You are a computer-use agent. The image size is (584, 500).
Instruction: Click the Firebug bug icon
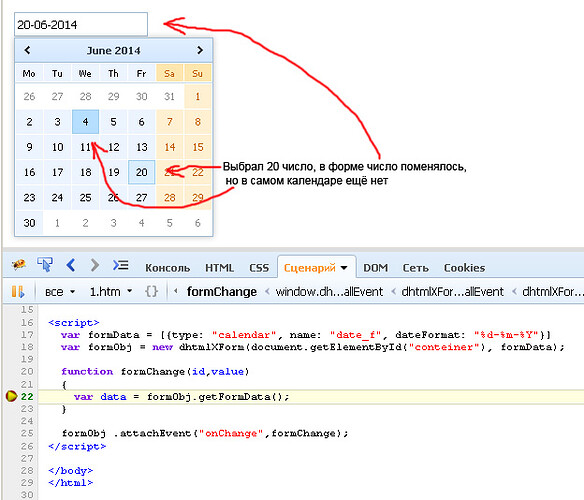pyautogui.click(x=19, y=265)
